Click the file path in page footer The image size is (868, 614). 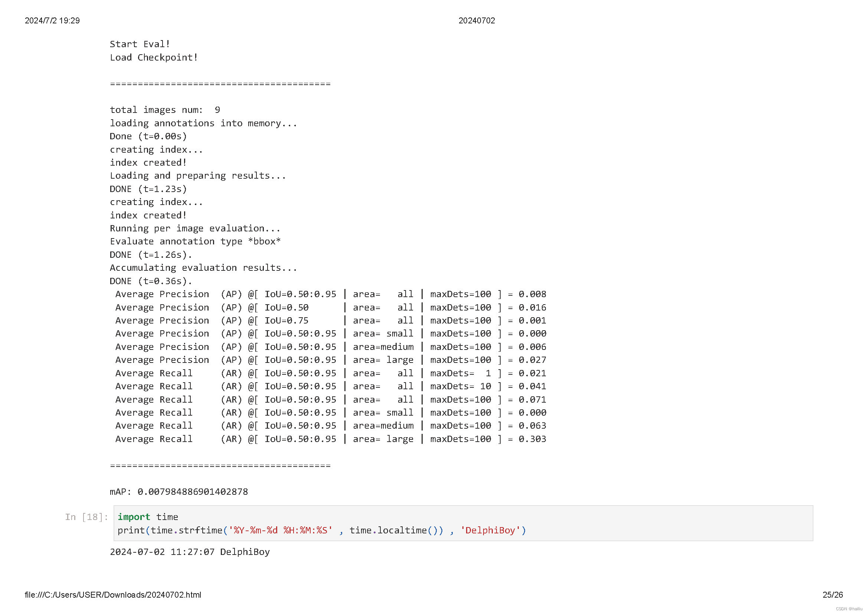tap(113, 595)
